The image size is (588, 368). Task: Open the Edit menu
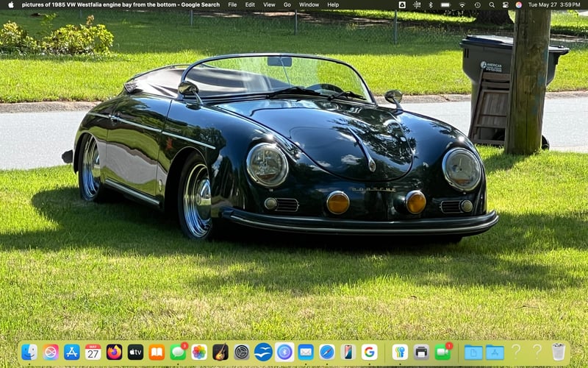point(250,5)
